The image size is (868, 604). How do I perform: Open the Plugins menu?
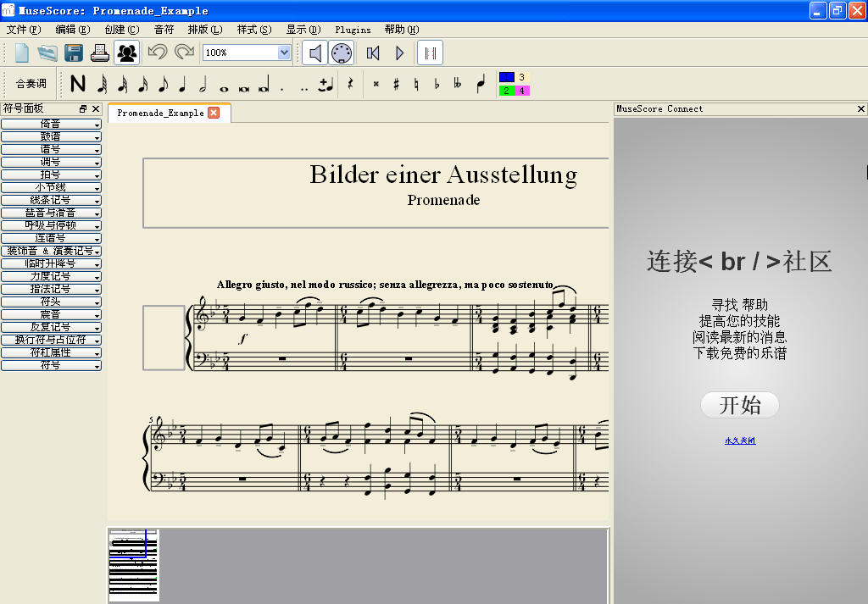click(x=353, y=30)
